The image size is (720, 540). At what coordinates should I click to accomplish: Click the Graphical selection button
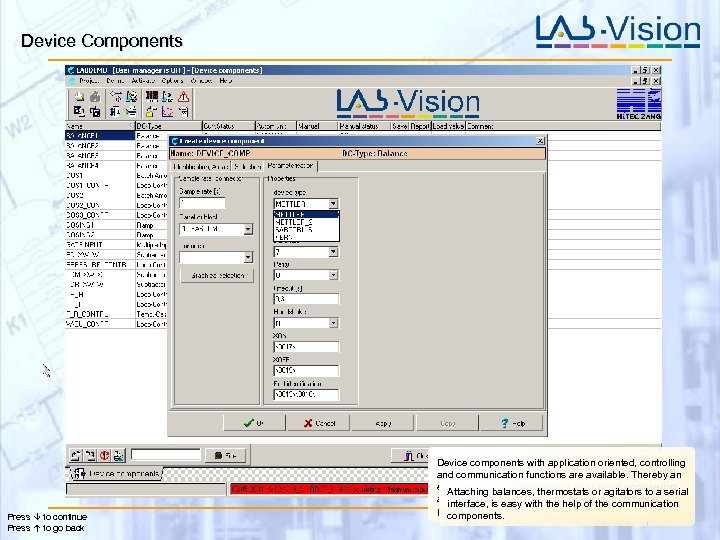(217, 275)
